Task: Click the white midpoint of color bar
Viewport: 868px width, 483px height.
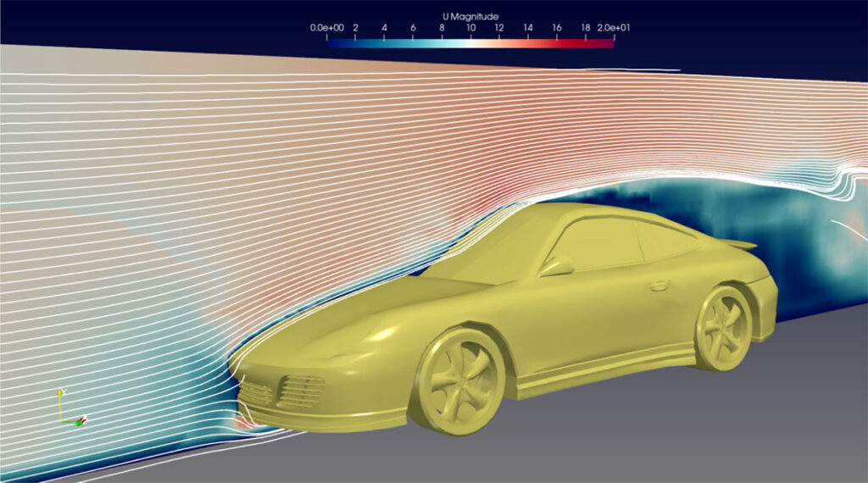Action: [470, 42]
